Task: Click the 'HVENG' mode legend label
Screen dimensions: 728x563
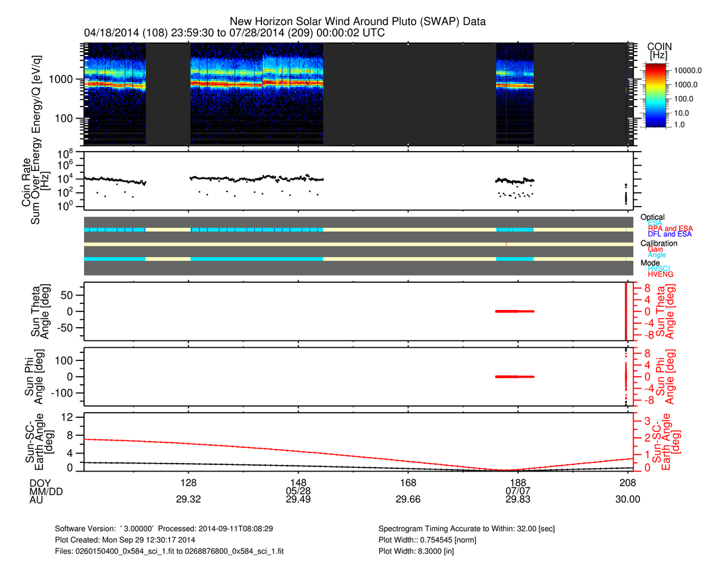Action: (661, 274)
